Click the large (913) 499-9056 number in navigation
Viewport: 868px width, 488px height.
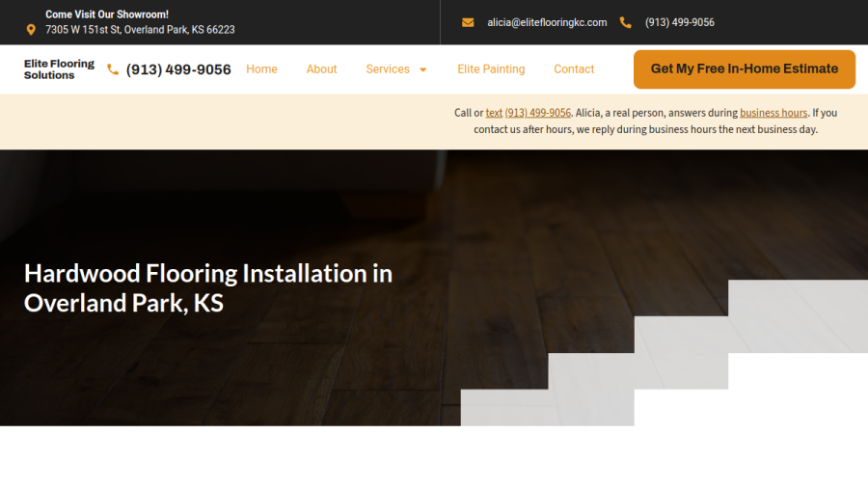click(x=178, y=69)
